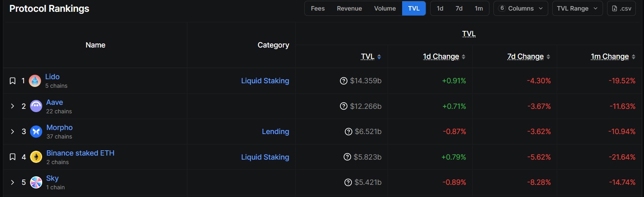Click the help icon beside $14.359b
Viewport: 644px width, 197px height.
click(344, 81)
